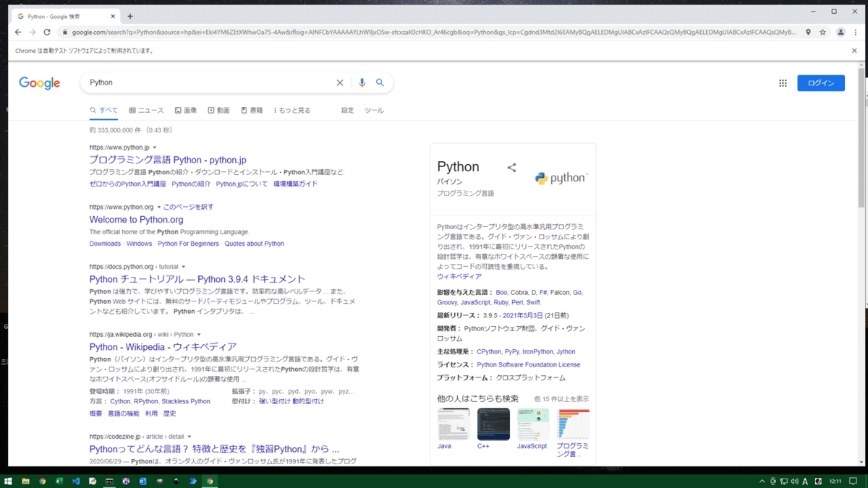Image resolution: width=868 pixels, height=488 pixels.
Task: Click the speaker volume icon in system tray
Action: [x=795, y=481]
